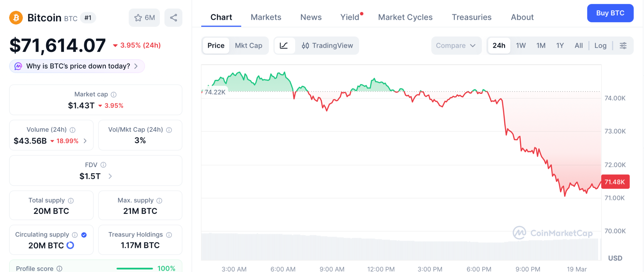
Task: Click the Treasury Holdings info icon
Action: [169, 235]
